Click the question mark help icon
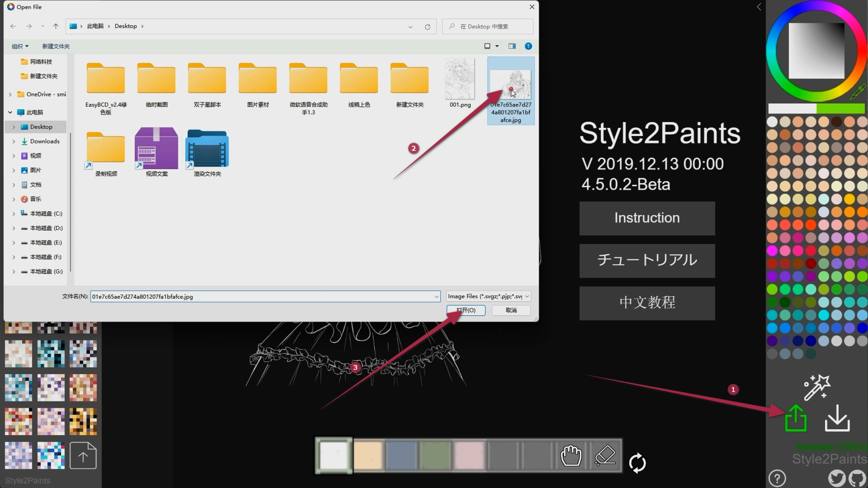The width and height of the screenshot is (868, 488). coord(777,479)
